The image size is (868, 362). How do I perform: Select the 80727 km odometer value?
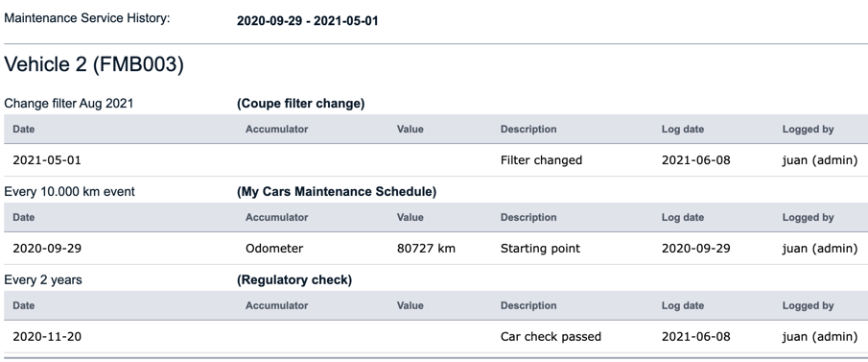point(426,249)
